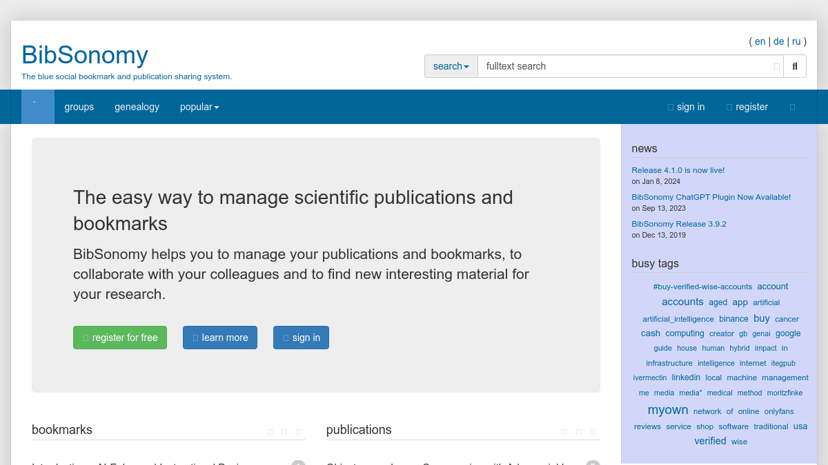
Task: Click the cash tag
Action: pyautogui.click(x=650, y=334)
